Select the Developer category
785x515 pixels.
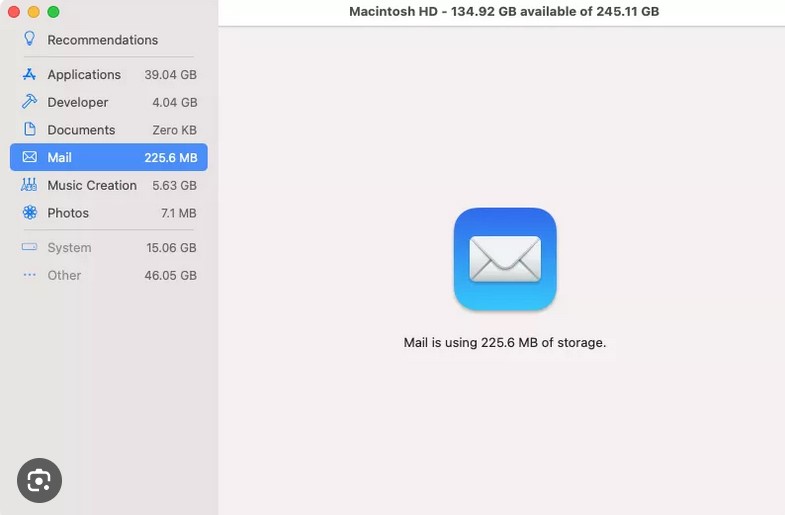coord(109,102)
